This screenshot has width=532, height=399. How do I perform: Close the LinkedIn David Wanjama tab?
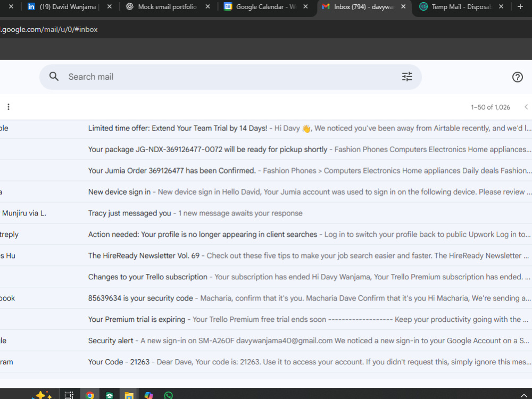pos(109,6)
